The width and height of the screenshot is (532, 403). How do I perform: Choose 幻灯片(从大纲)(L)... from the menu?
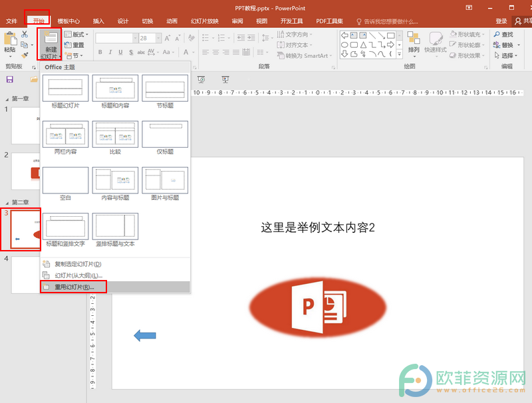point(115,275)
